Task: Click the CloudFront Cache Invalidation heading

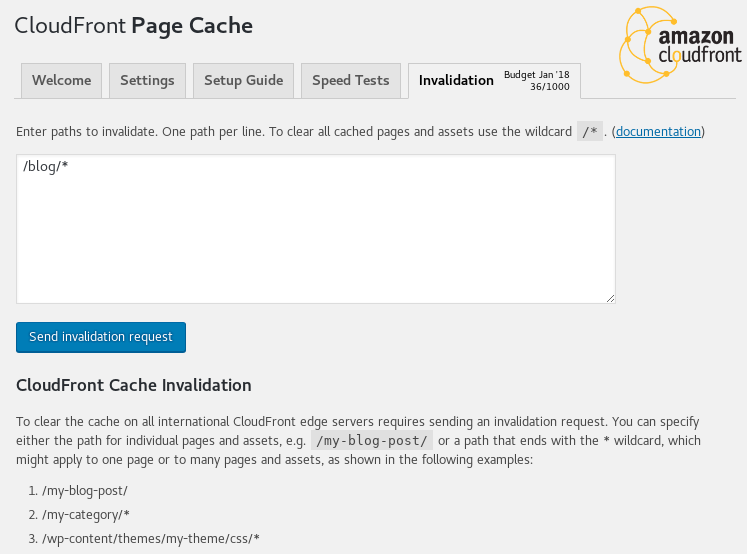Action: 134,385
